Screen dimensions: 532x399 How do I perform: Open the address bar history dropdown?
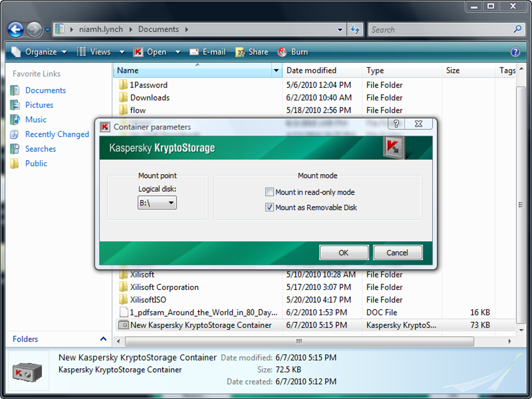coord(340,30)
